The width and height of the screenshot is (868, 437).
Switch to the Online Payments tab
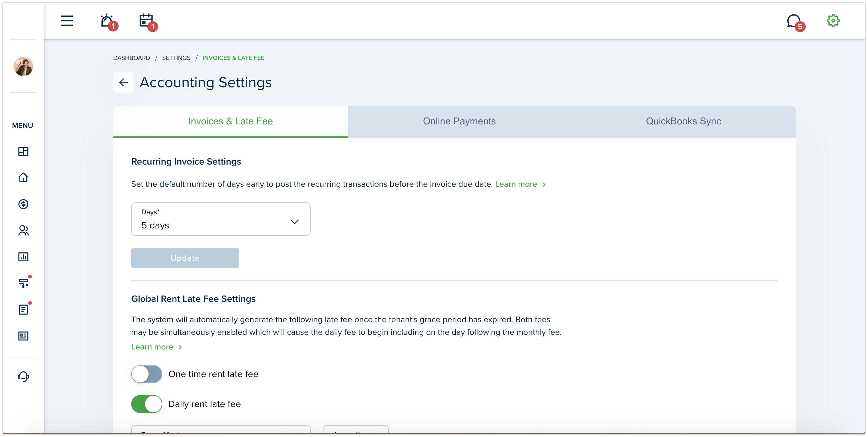click(x=459, y=121)
